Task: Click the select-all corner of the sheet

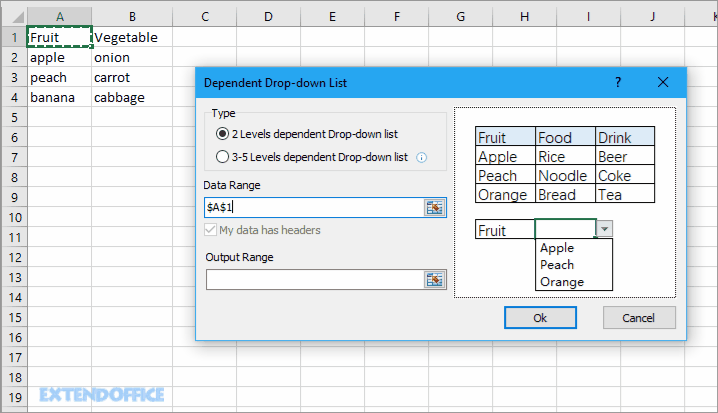Action: 13,17
